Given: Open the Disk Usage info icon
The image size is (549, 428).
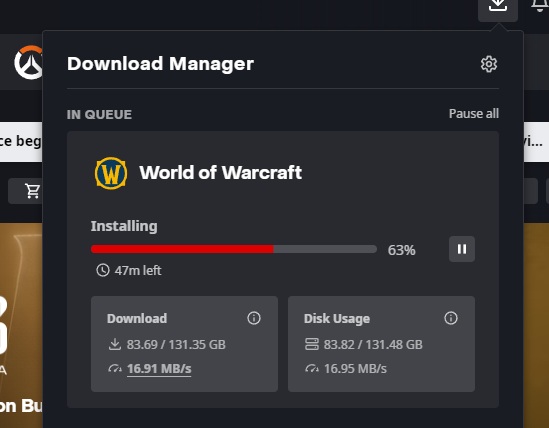Looking at the screenshot, I should point(451,318).
